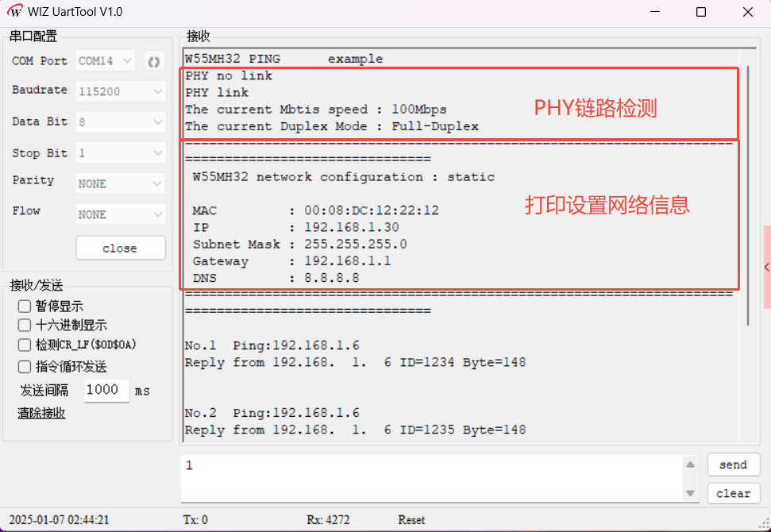Click the 发送间隔 interval input field
771x532 pixels.
pos(106,390)
